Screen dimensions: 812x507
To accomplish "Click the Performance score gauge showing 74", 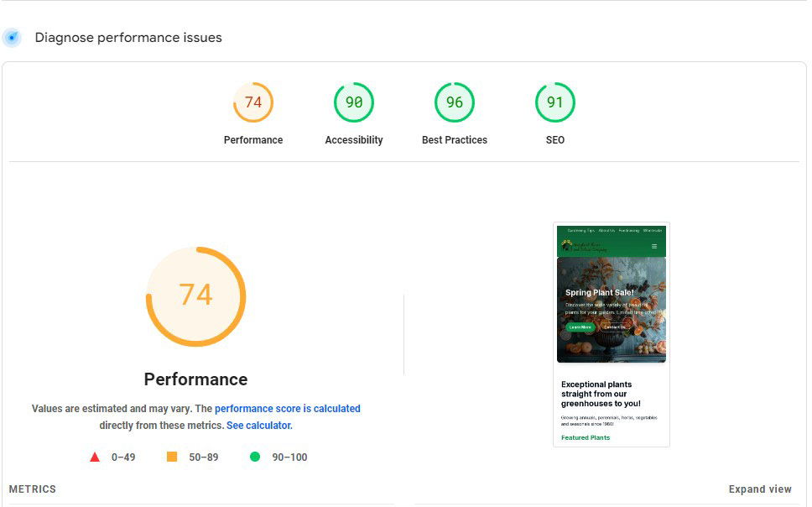I will click(x=253, y=102).
